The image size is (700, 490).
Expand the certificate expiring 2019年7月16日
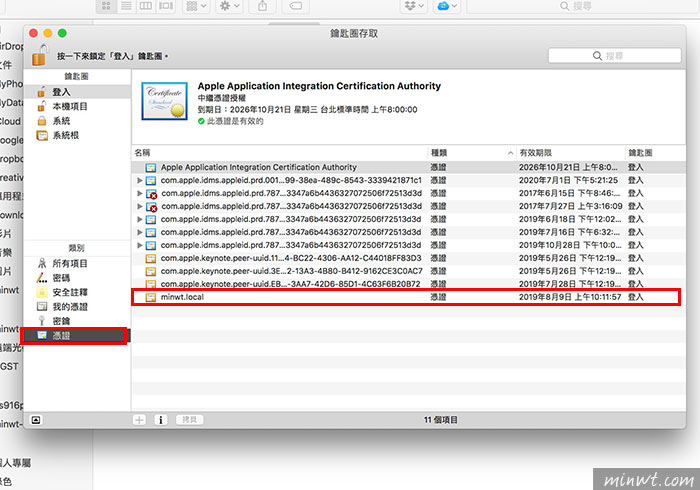[x=139, y=232]
